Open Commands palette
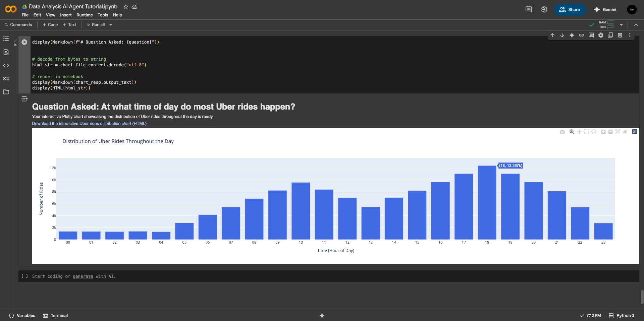This screenshot has width=644, height=321. (18, 25)
